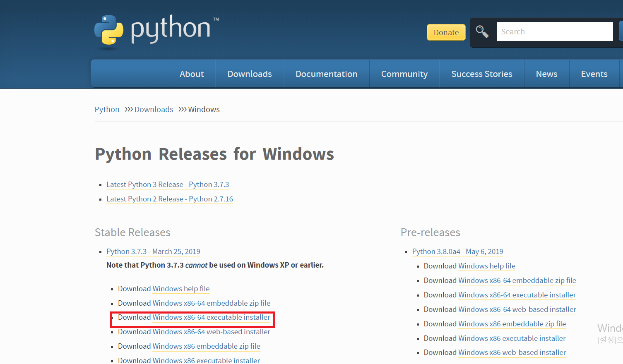The width and height of the screenshot is (623, 364).
Task: Download stable Windows x86 embeddable zip file
Action: click(207, 346)
